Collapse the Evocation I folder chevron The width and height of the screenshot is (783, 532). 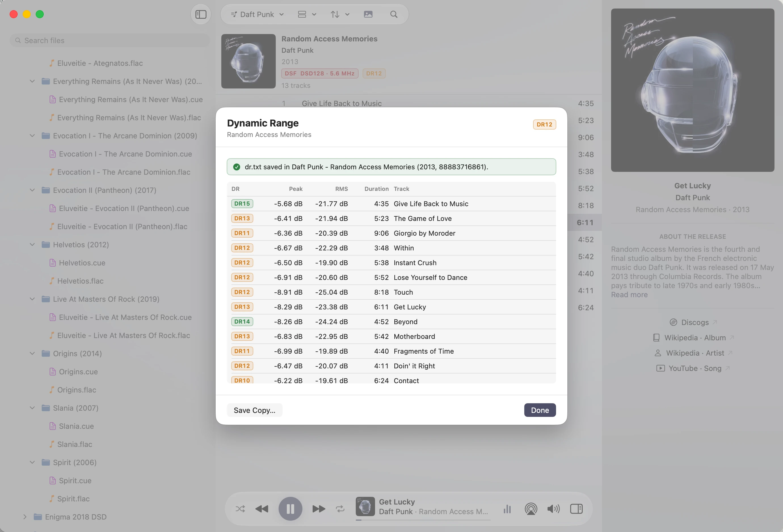(32, 136)
